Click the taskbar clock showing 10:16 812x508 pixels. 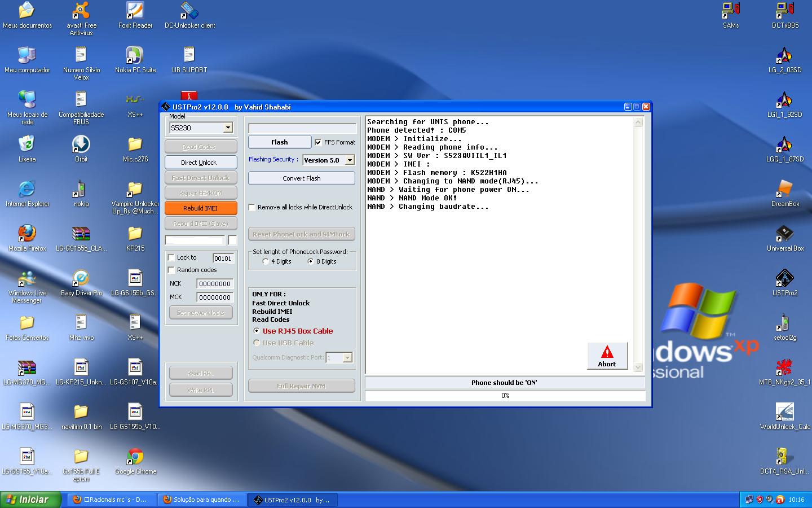coord(797,500)
